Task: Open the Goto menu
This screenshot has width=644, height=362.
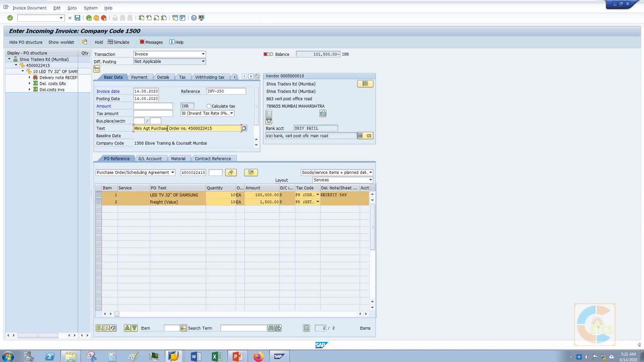Action: click(x=72, y=8)
